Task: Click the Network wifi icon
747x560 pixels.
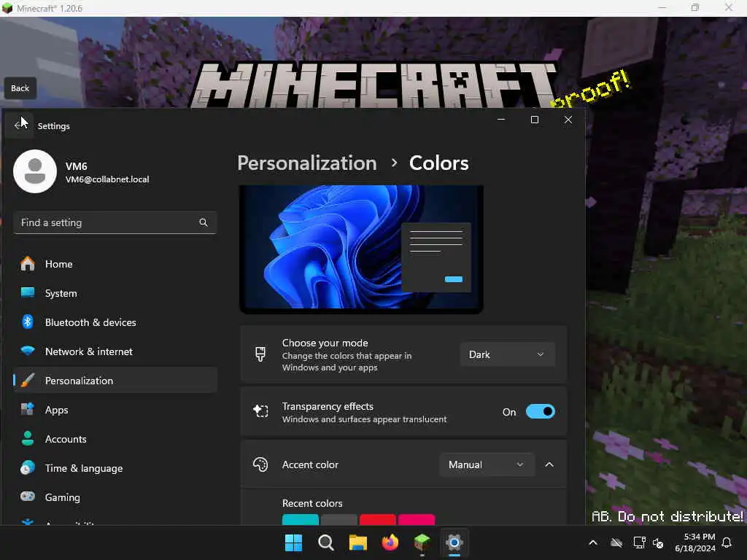Action: click(x=28, y=351)
